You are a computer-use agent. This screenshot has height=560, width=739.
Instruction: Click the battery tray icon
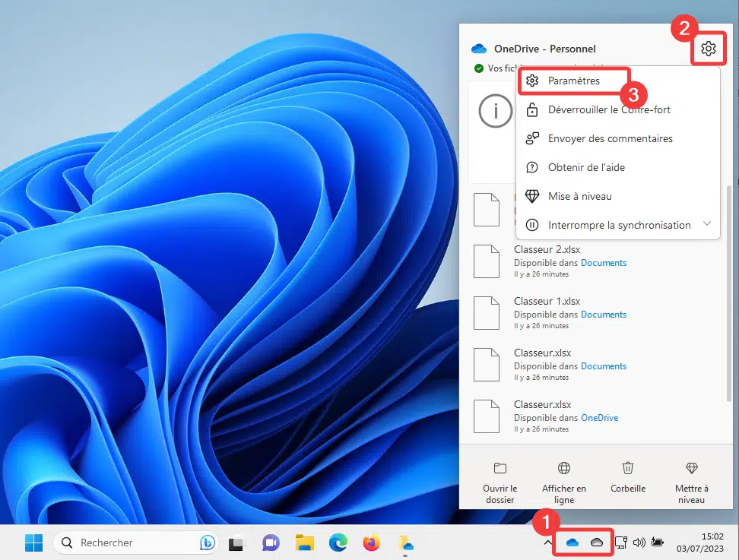point(658,543)
